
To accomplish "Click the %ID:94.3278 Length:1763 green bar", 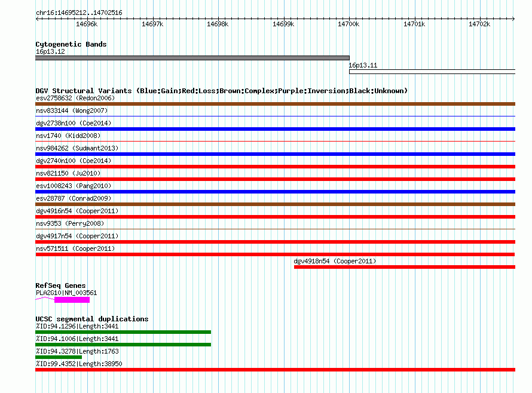I will point(59,357).
